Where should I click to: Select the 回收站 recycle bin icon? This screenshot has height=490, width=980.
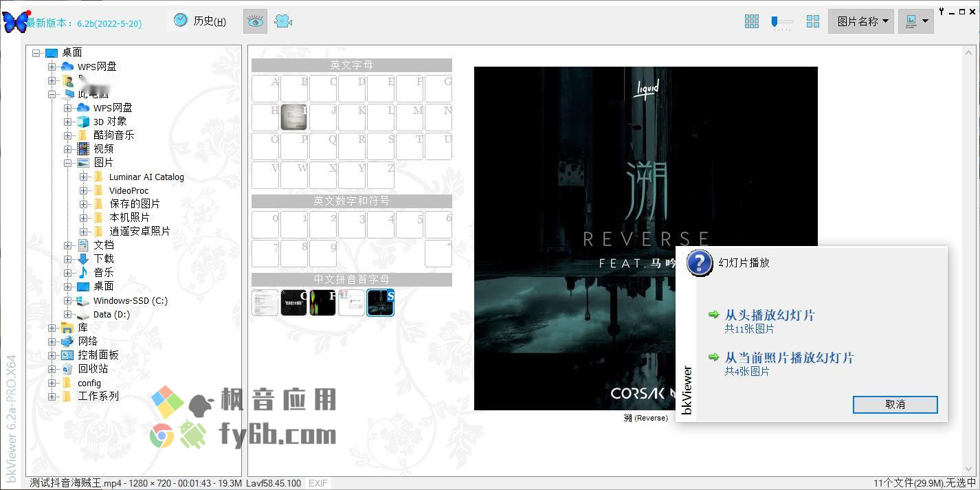coord(67,369)
